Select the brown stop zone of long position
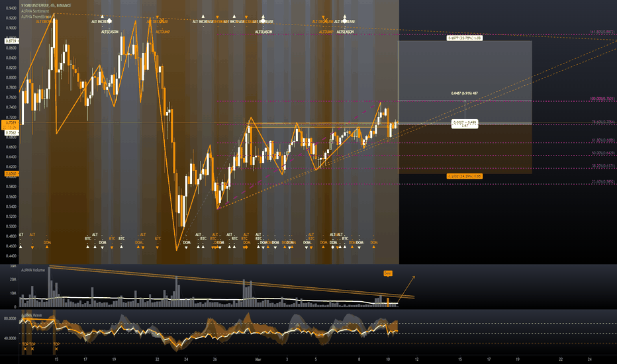The height and width of the screenshot is (364, 617). tap(465, 149)
